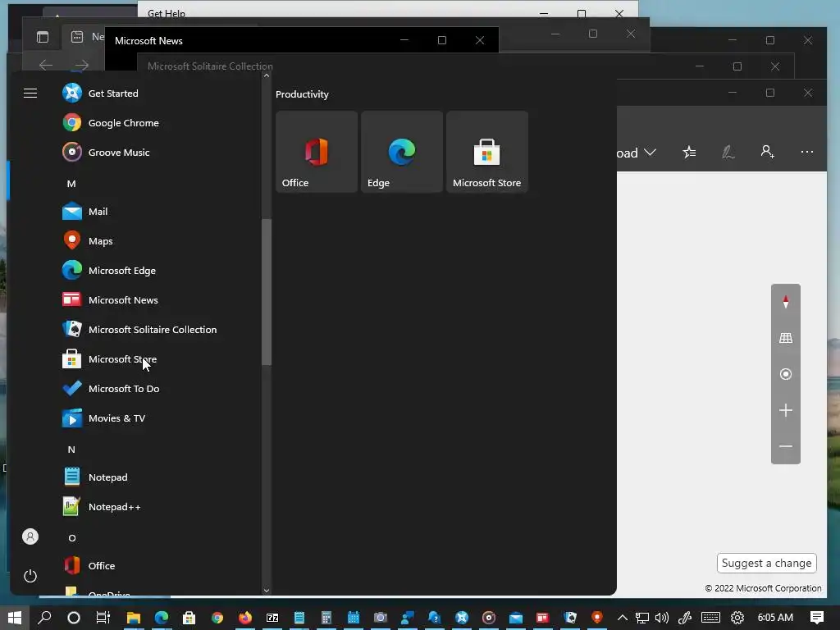Switch to Calendar on the taskbar
Screen dimensions: 840x630
(353, 618)
